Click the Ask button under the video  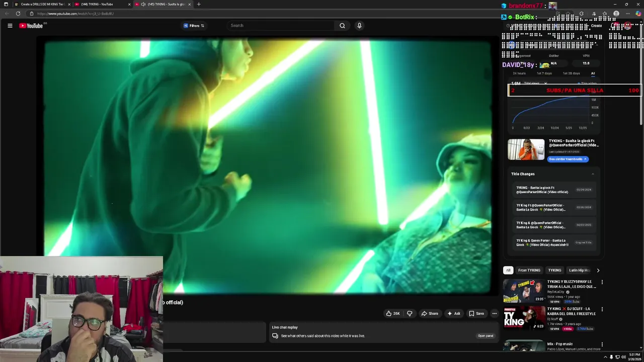[x=453, y=314]
